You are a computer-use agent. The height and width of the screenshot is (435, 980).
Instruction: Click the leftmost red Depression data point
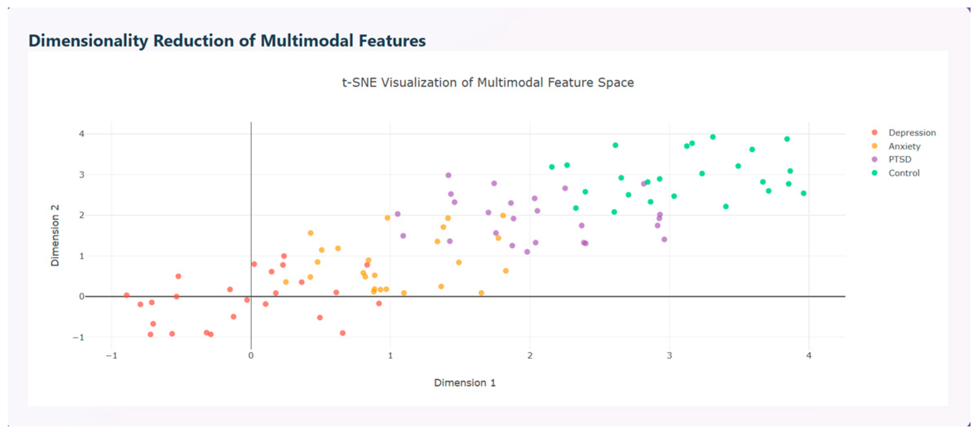coord(126,295)
